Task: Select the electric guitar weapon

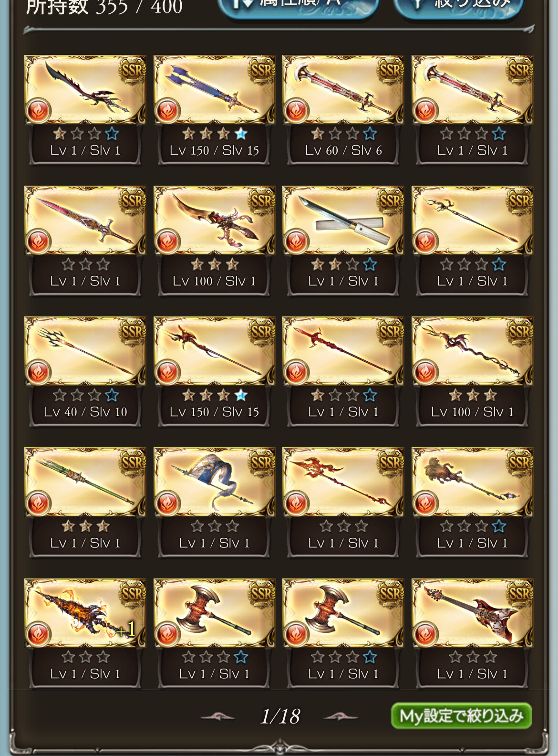Action: [472, 634]
